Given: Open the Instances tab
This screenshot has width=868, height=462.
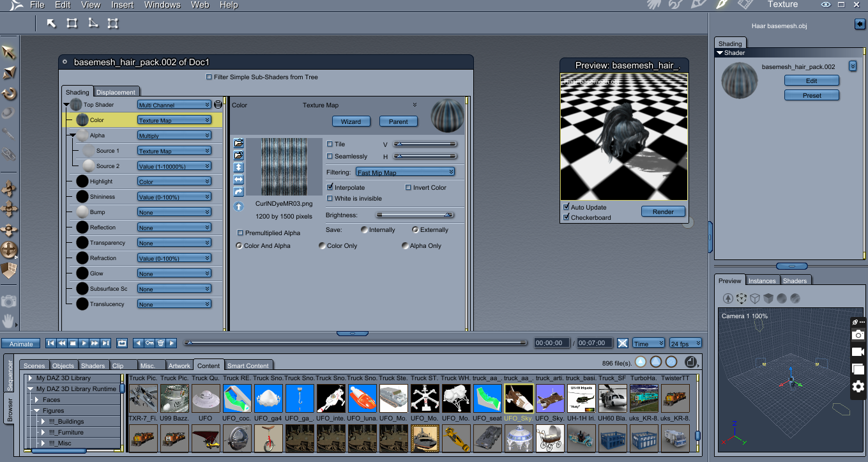Looking at the screenshot, I should coord(762,281).
